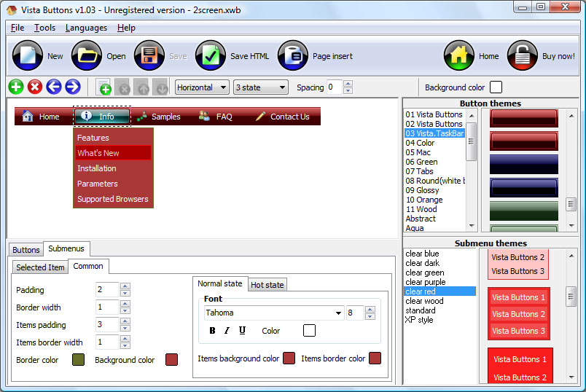The image size is (586, 392).
Task: Open the Horizontal orientation dropdown
Action: tap(202, 87)
